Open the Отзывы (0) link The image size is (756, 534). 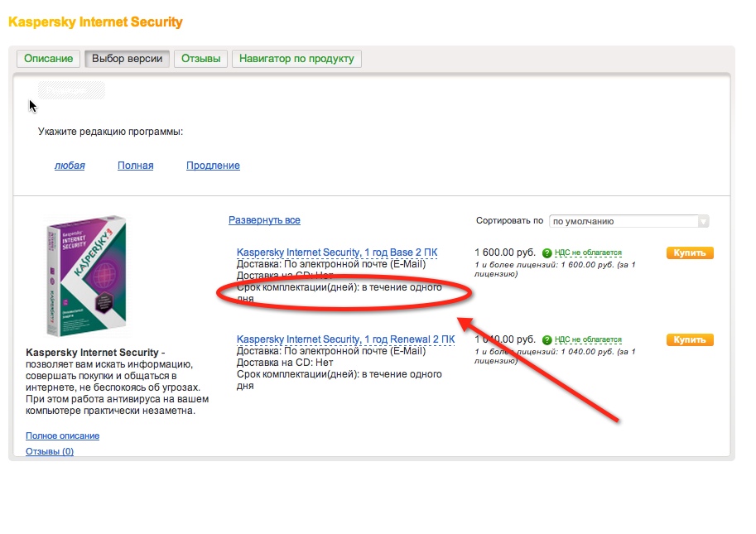pos(50,451)
